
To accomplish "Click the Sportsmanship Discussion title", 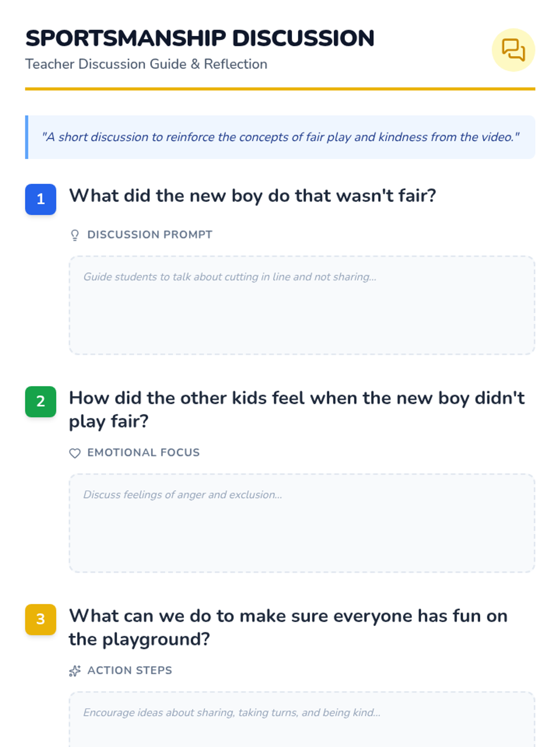I will (x=200, y=38).
